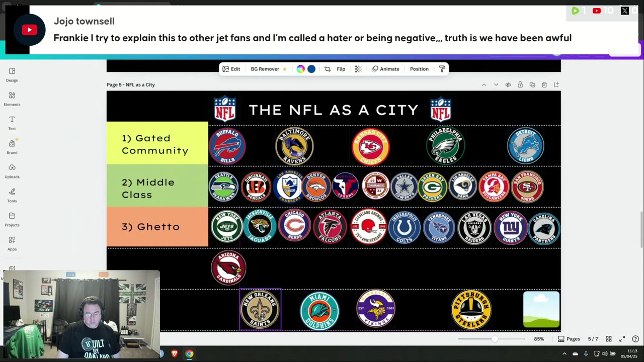Click the Page 5 - NFL as a City title
Image resolution: width=644 pixels, height=362 pixels.
(x=131, y=84)
